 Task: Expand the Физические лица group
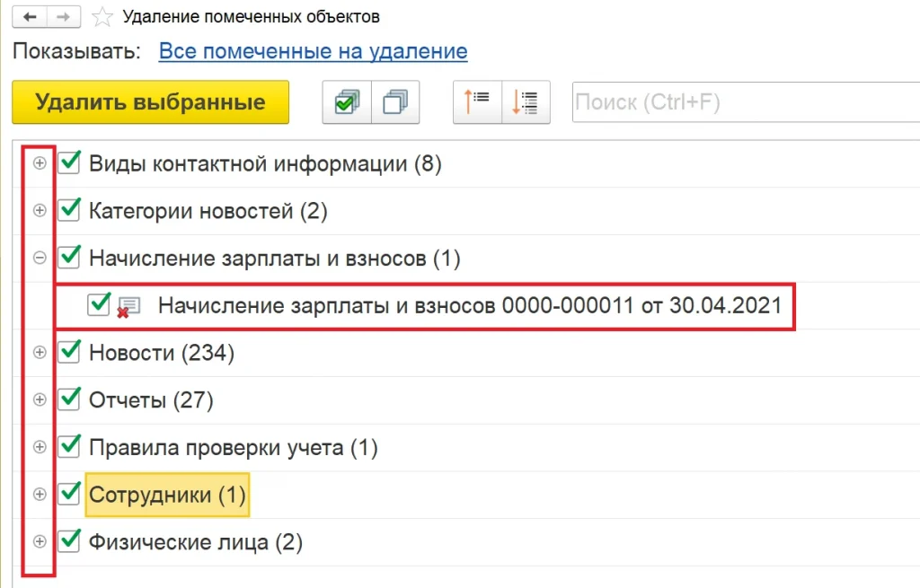click(40, 541)
